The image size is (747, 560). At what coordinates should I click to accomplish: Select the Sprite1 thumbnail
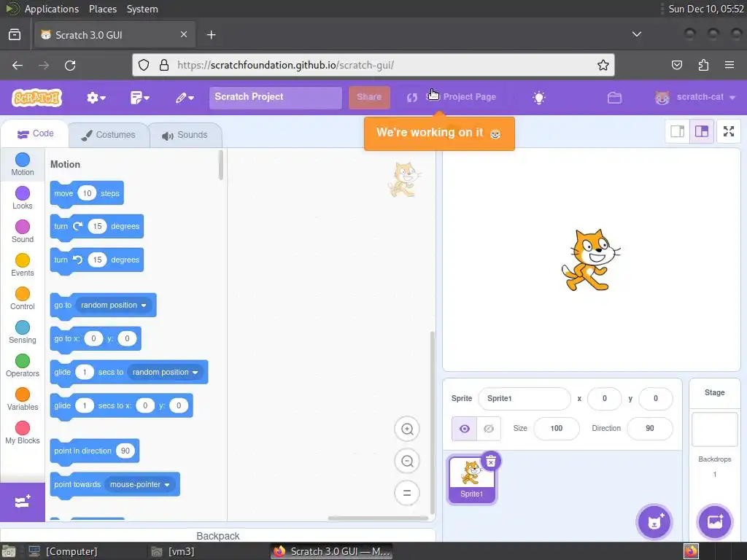tap(472, 479)
